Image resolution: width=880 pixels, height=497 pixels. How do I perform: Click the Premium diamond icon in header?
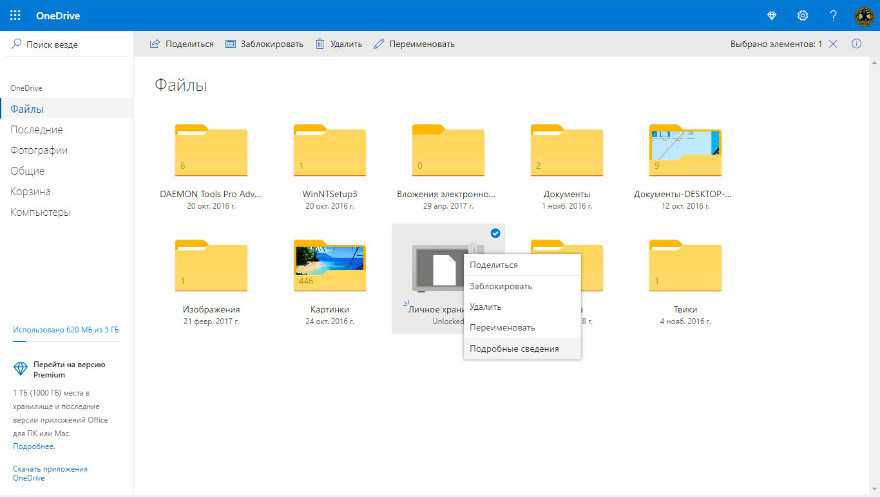[x=770, y=15]
